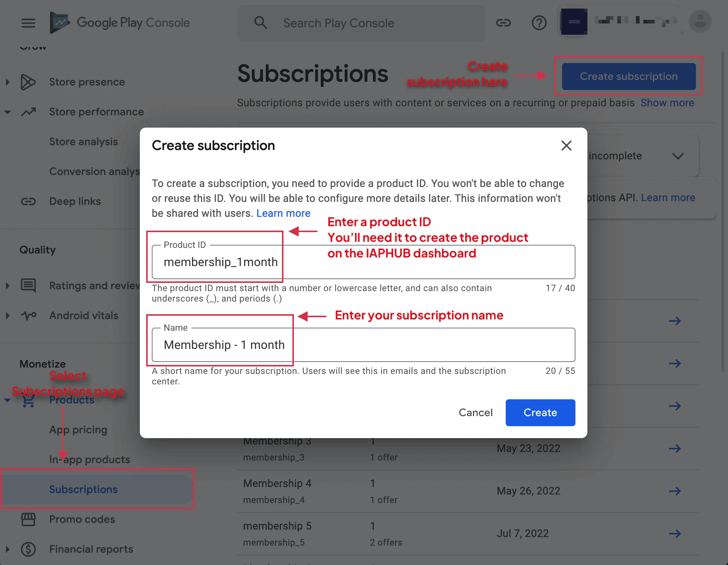Click the Deep links chain icon

(28, 202)
